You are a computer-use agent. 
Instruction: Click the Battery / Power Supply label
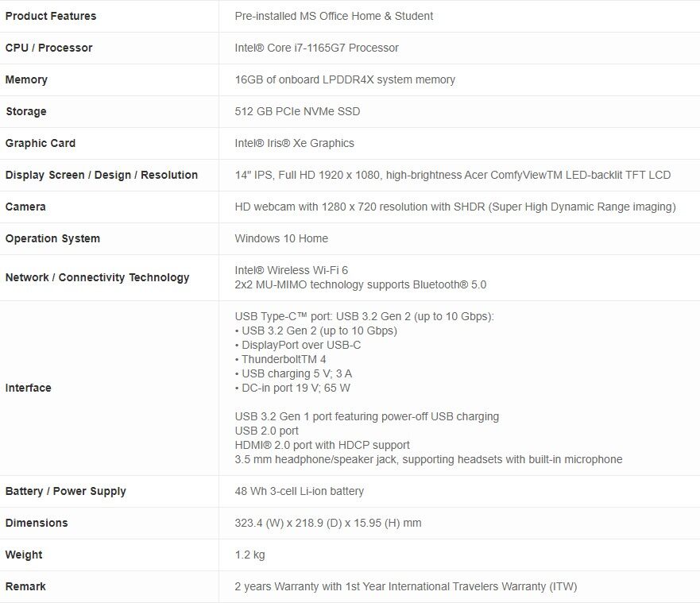point(65,491)
